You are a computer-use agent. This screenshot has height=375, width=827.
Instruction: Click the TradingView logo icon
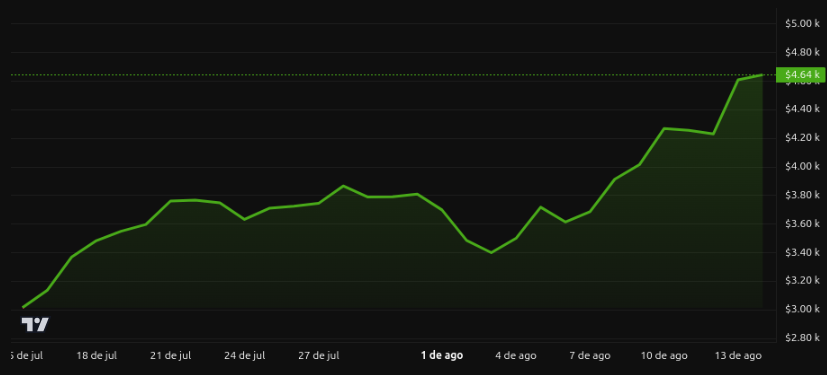click(35, 324)
